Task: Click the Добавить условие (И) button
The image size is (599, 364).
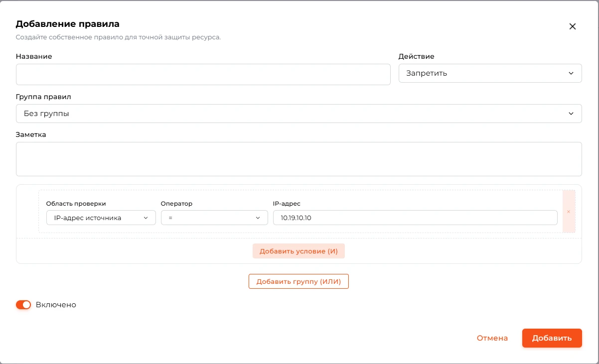Action: [x=299, y=251]
